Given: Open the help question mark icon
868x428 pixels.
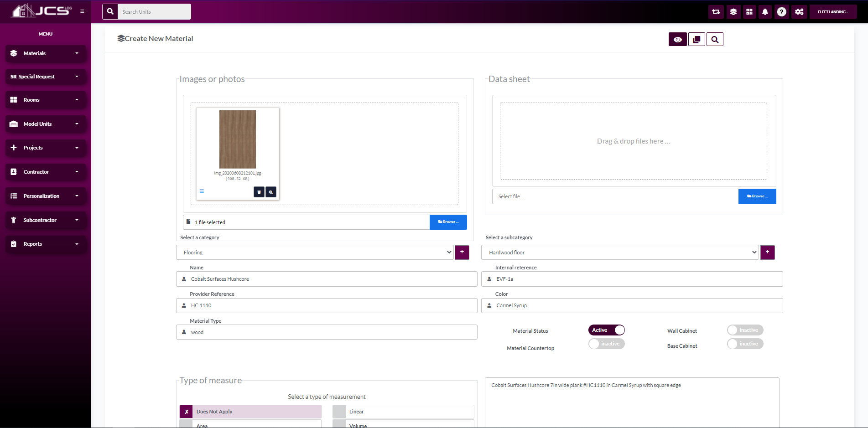Looking at the screenshot, I should [x=781, y=12].
